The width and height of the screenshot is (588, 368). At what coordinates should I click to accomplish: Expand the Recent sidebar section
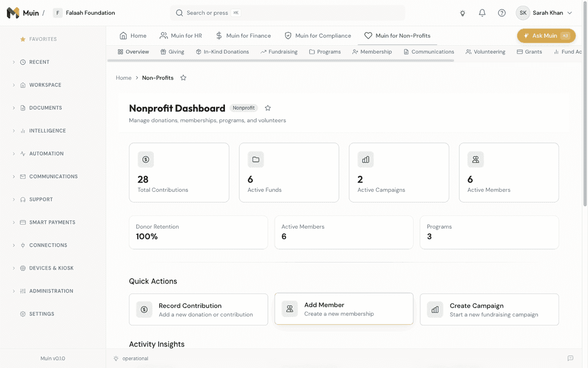click(14, 62)
